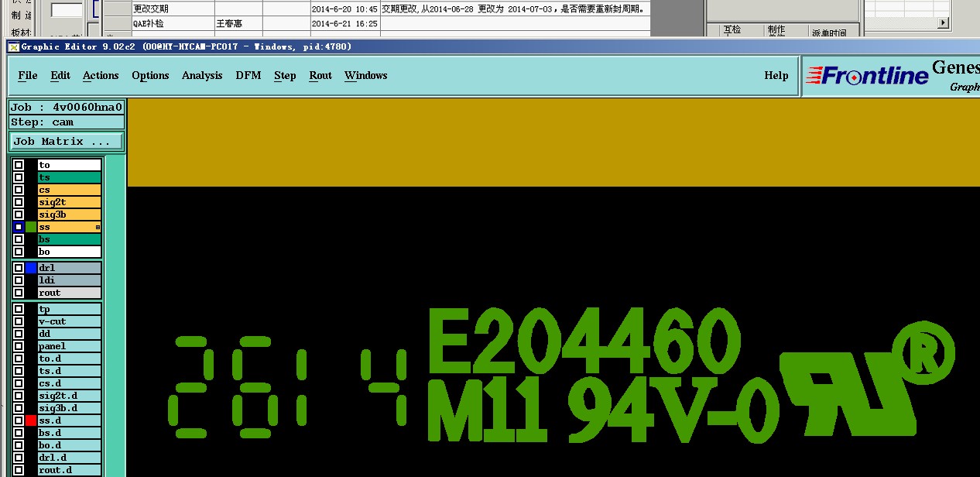Click the Job Matrix button
980x477 pixels.
pos(67,141)
